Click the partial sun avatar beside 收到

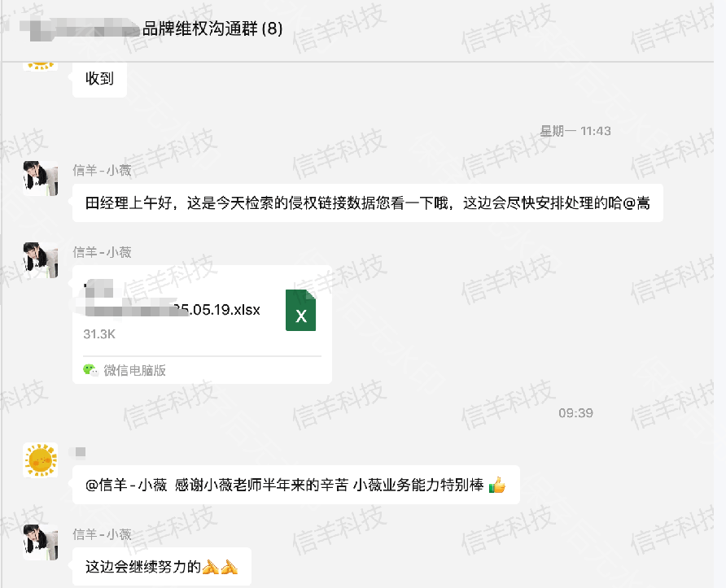click(41, 66)
